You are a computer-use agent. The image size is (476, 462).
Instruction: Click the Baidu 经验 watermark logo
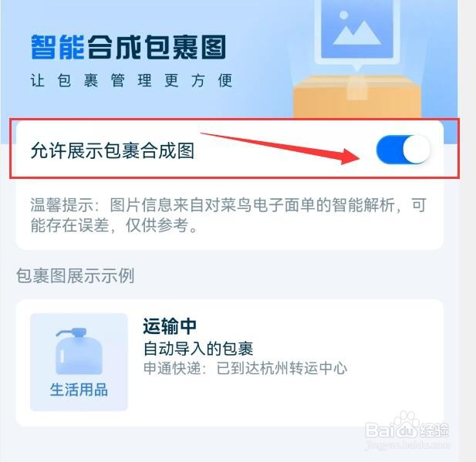pyautogui.click(x=407, y=428)
